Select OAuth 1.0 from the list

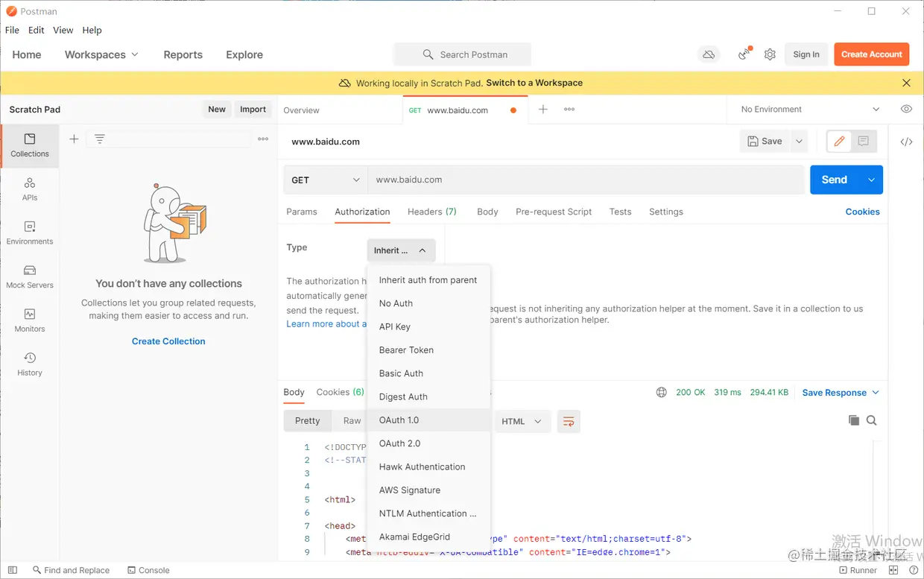429,420
